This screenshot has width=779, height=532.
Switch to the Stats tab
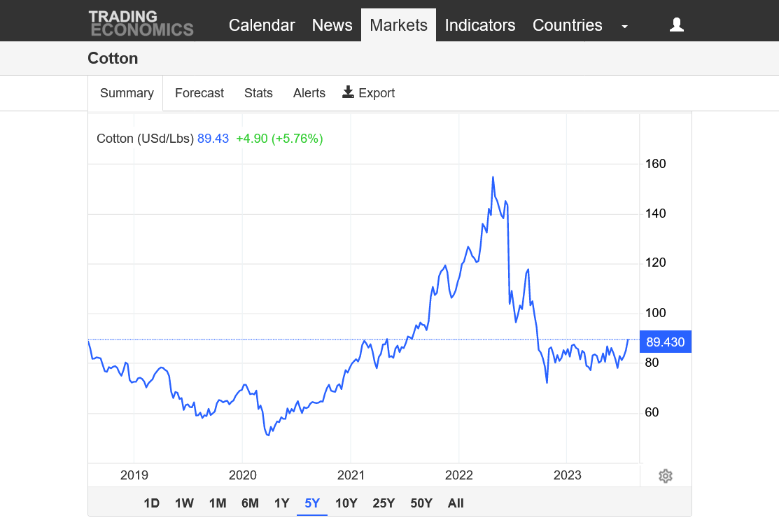tap(258, 93)
